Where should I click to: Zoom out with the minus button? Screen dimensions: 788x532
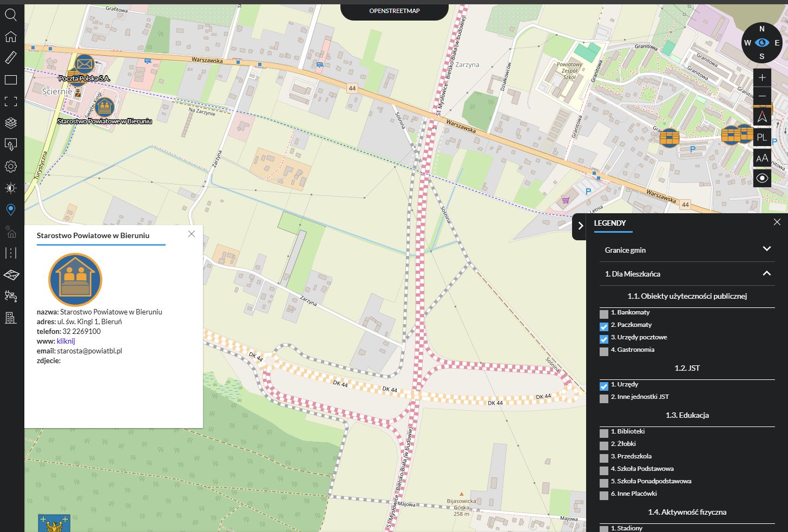[x=762, y=96]
